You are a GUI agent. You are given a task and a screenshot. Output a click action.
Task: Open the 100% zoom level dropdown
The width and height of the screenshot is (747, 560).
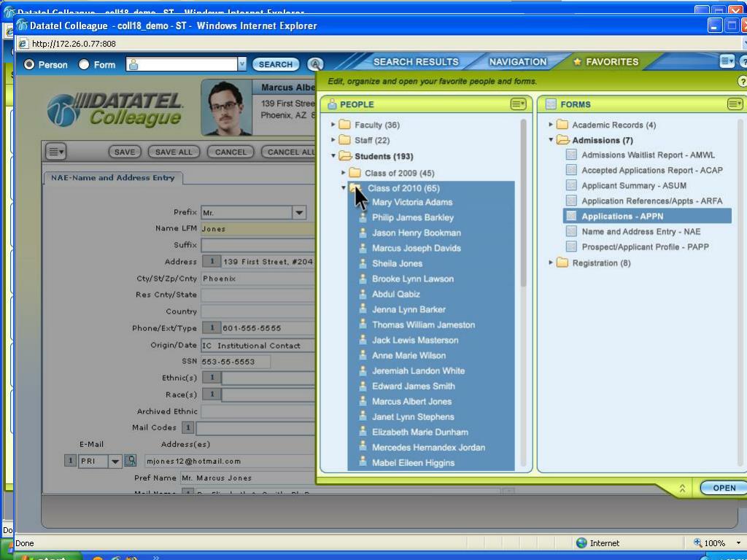(738, 542)
